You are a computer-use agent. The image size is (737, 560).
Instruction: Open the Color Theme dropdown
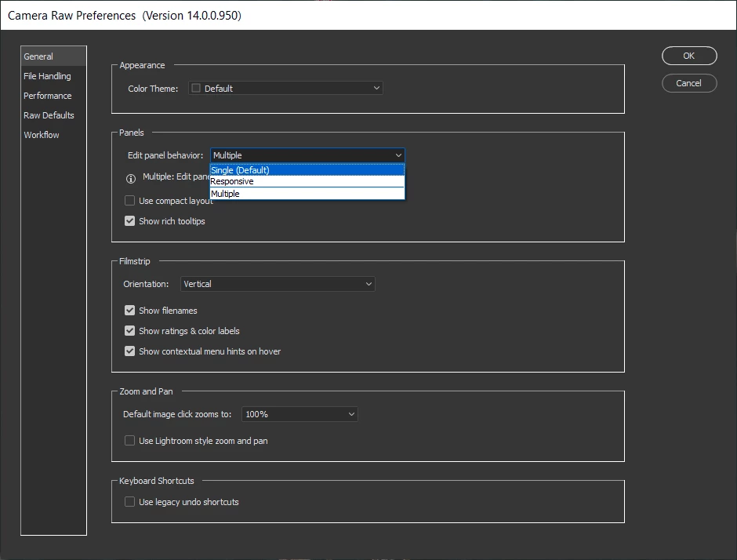285,89
